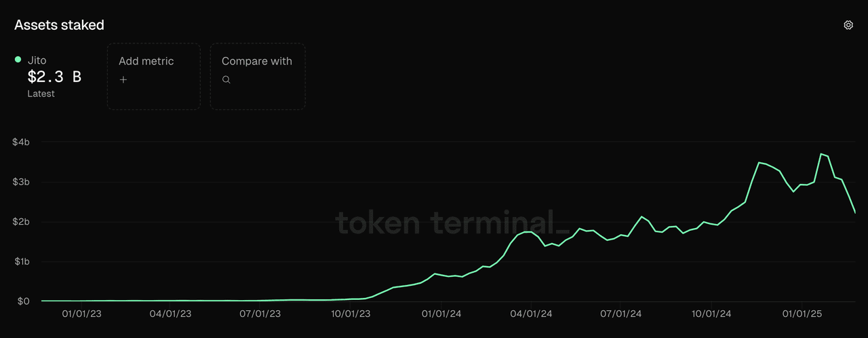Click the highest peak of the chart line
The image size is (868, 338).
821,154
